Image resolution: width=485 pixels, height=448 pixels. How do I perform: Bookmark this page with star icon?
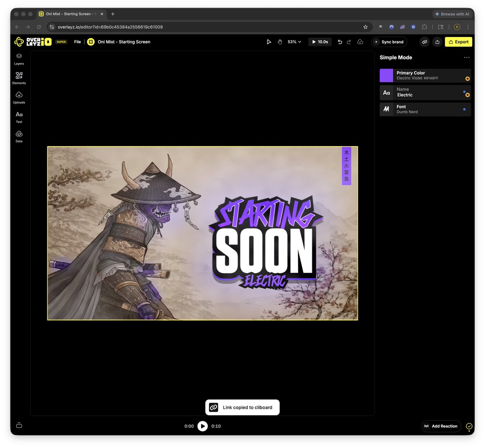[365, 27]
